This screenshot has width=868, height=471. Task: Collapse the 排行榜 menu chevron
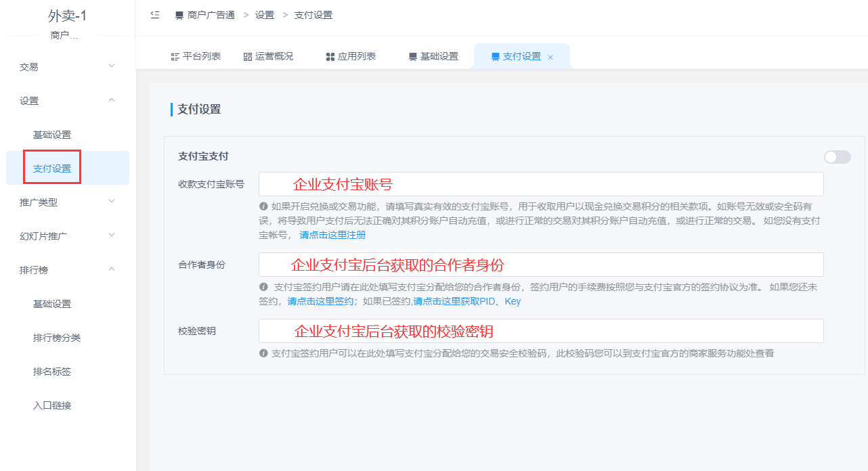[112, 269]
